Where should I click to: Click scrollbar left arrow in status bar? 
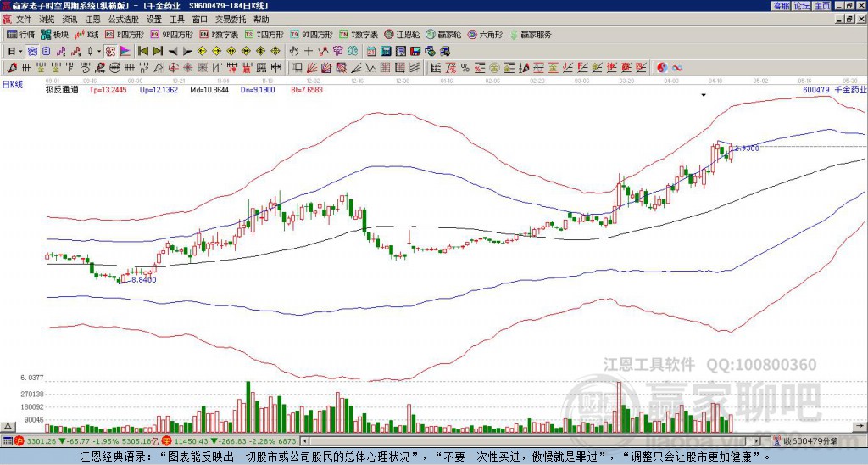click(x=304, y=441)
